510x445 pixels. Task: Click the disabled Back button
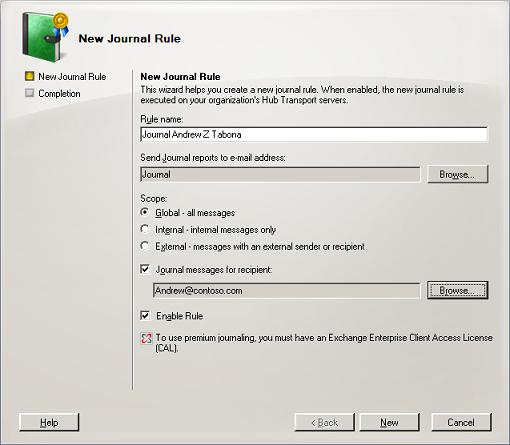pyautogui.click(x=324, y=422)
